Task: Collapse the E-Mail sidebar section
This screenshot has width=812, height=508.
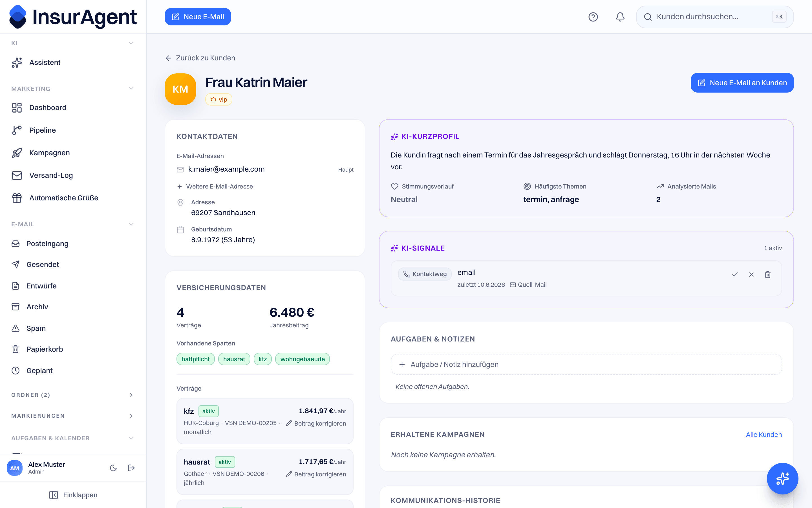Action: pyautogui.click(x=131, y=224)
